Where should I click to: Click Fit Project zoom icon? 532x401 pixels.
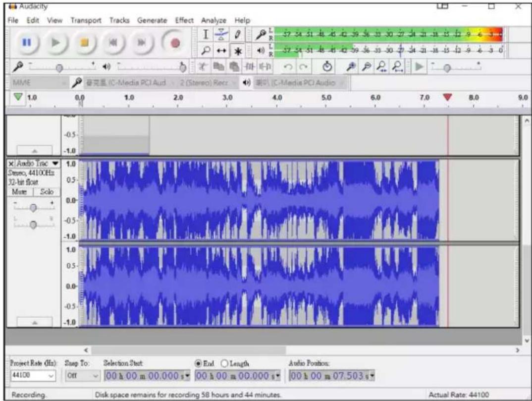point(397,66)
